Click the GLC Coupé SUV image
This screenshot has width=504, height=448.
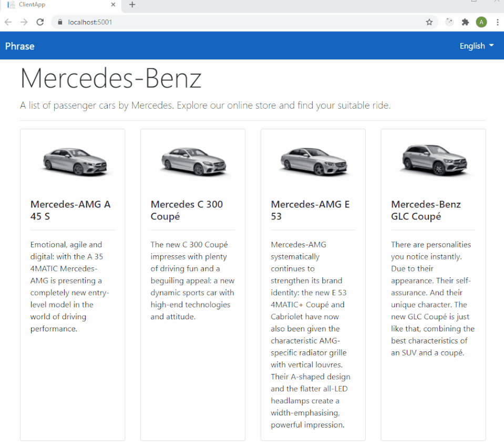point(435,160)
